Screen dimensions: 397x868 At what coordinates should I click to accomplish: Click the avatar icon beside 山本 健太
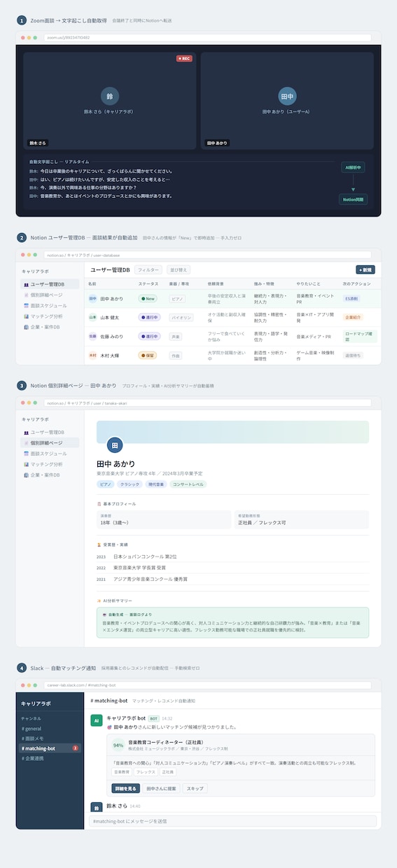pyautogui.click(x=93, y=317)
